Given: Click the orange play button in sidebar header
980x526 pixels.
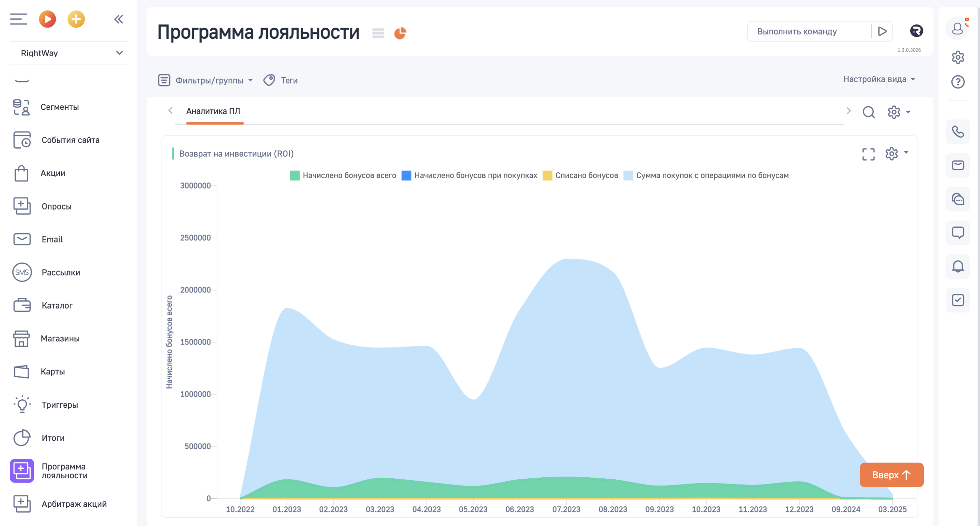Looking at the screenshot, I should tap(48, 19).
